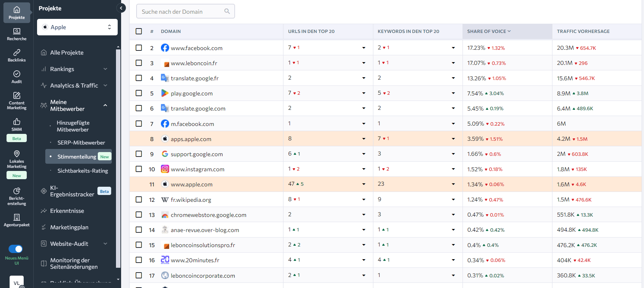The height and width of the screenshot is (288, 644).
Task: Open the Projekte home icon
Action: pos(16,10)
